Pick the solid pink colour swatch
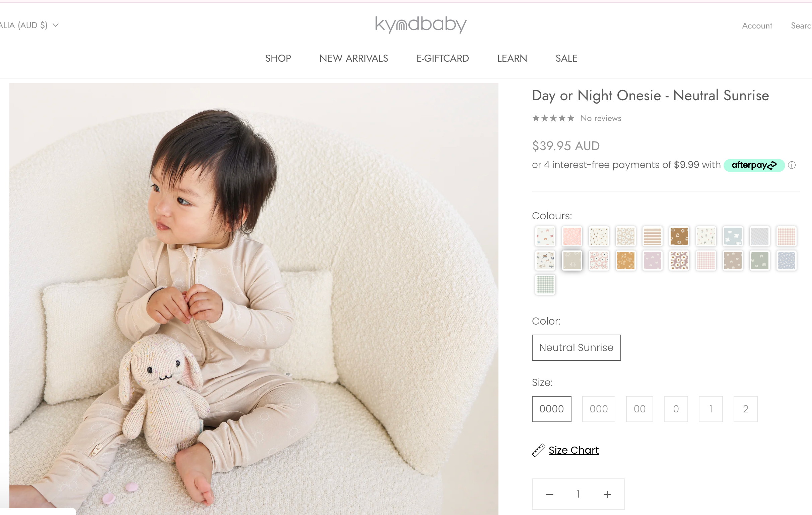The width and height of the screenshot is (812, 515). click(x=572, y=236)
